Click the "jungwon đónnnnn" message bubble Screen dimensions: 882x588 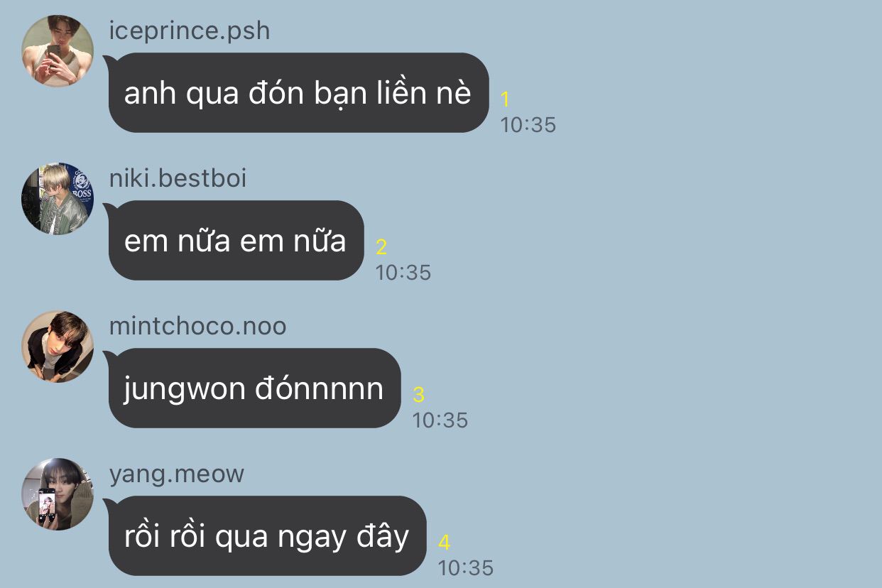tap(254, 388)
